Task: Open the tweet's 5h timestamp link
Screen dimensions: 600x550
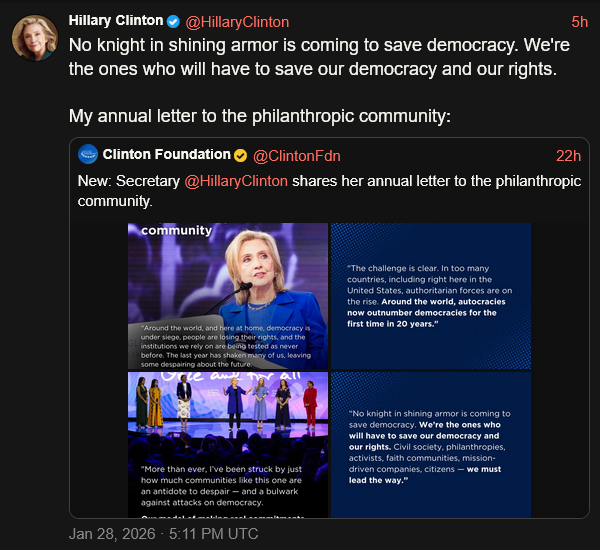Action: click(x=579, y=22)
